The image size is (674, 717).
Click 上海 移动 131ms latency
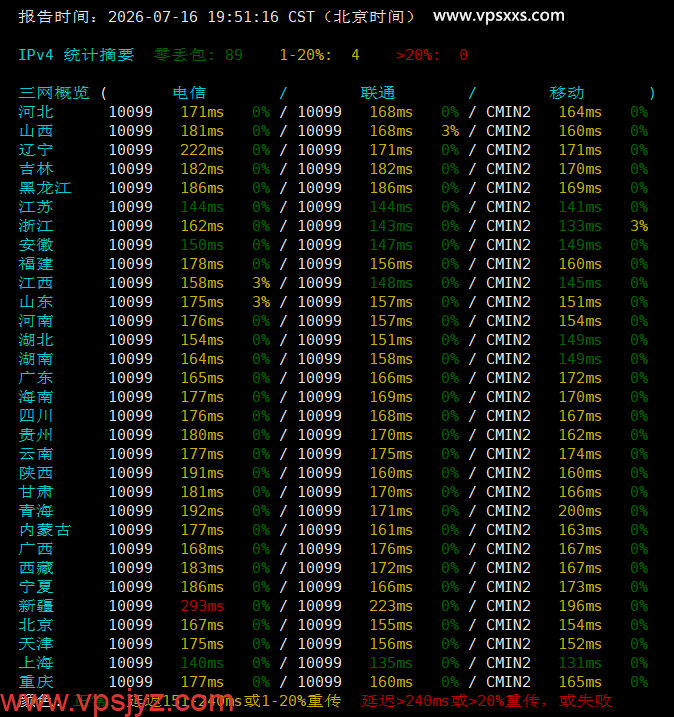(580, 663)
